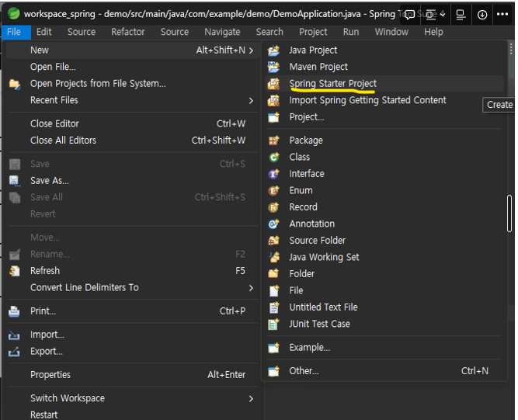Click the purple Interface icon
Viewport: 518px width, 420px height.
[273, 174]
